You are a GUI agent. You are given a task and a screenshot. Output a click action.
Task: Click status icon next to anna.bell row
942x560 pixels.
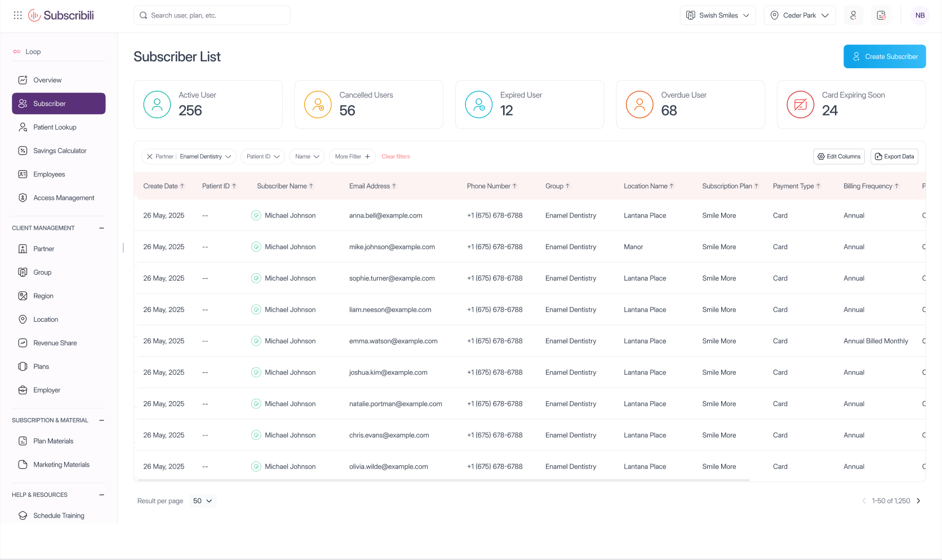[256, 216]
